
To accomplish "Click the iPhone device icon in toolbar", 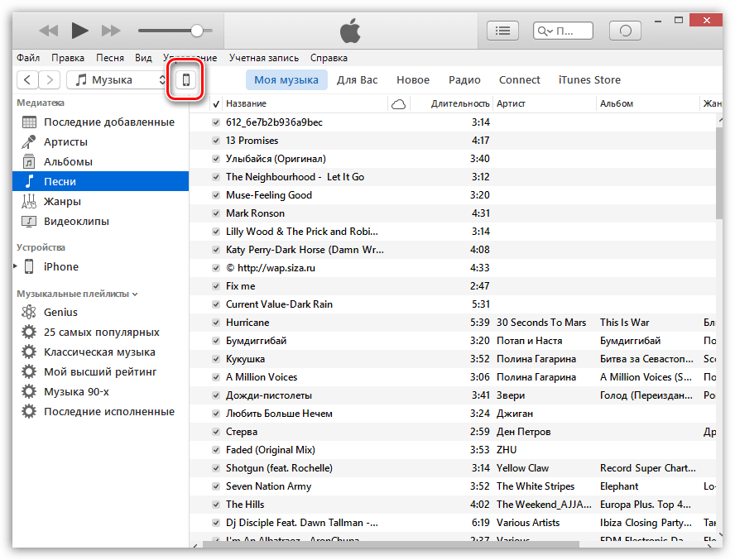I will point(186,80).
